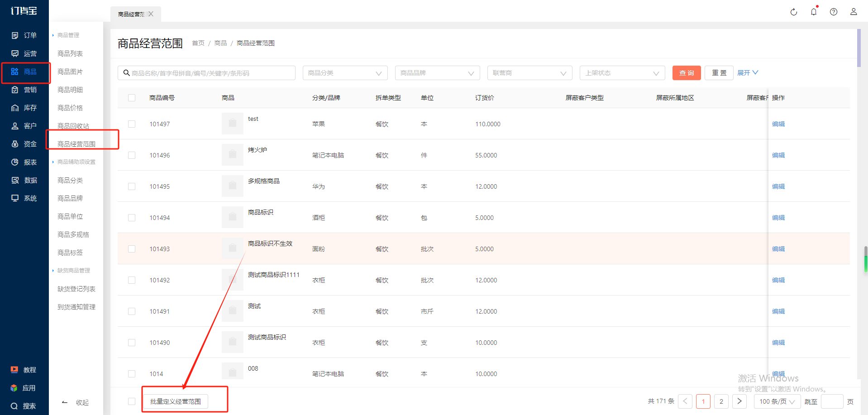Screen dimensions: 868x415
Task: Open 商品分类 in the side menu
Action: tap(70, 180)
